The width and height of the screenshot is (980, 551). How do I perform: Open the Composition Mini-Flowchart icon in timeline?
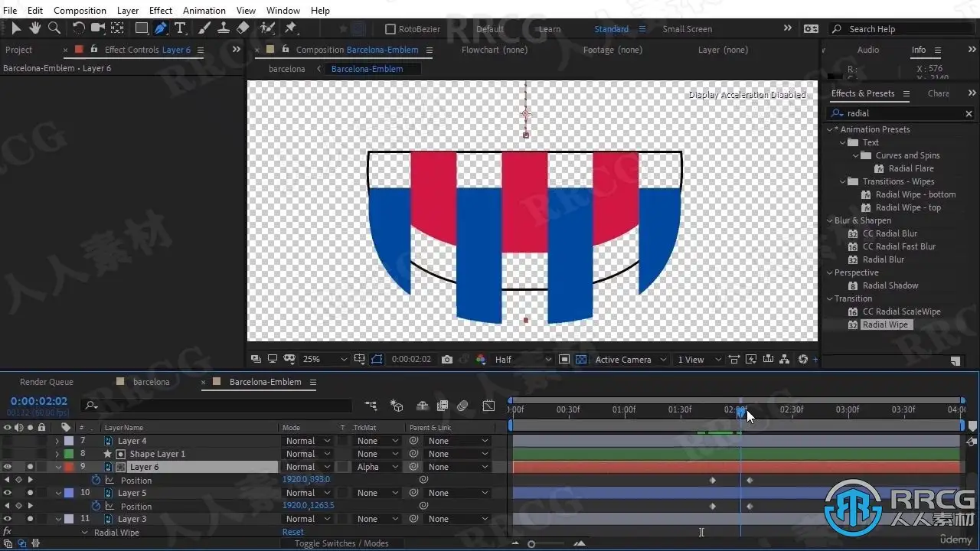pyautogui.click(x=371, y=406)
